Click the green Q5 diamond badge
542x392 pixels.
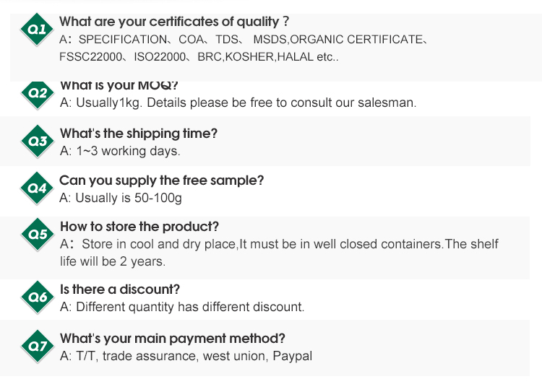pyautogui.click(x=37, y=235)
